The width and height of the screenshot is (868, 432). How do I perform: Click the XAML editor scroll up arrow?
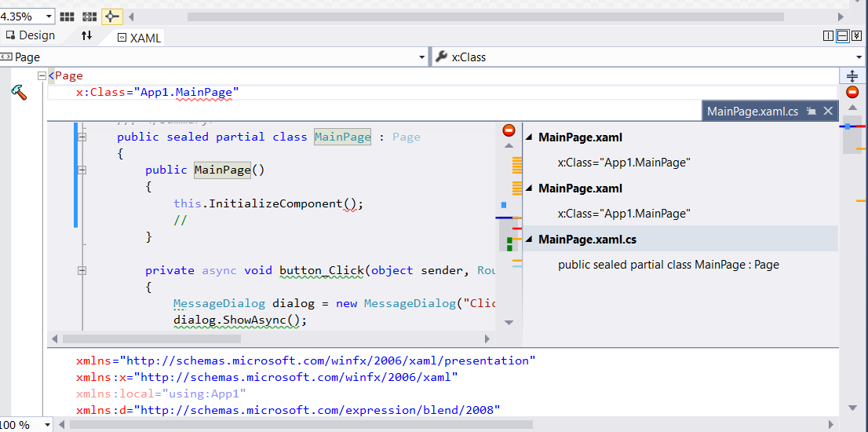[x=852, y=108]
